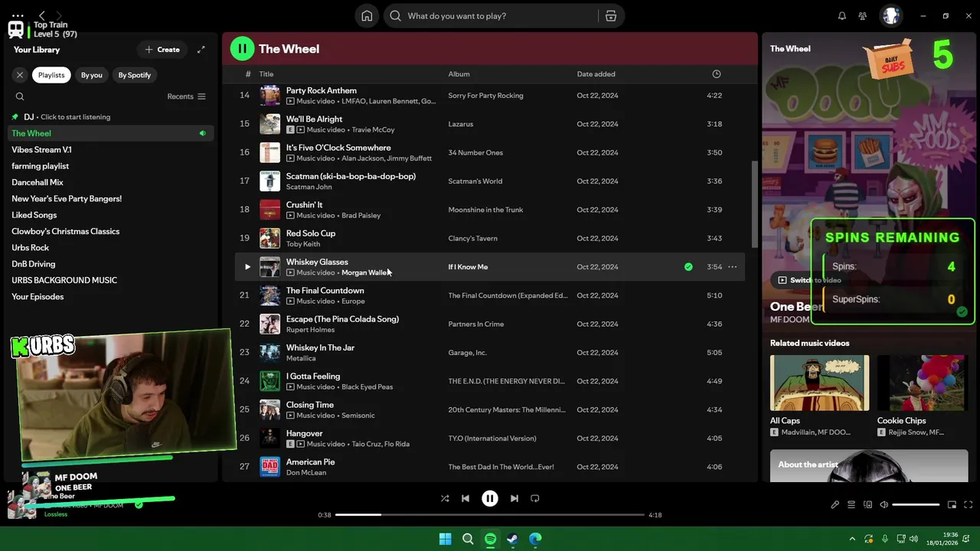Skip to the previous track
This screenshot has height=551, width=980.
click(465, 498)
